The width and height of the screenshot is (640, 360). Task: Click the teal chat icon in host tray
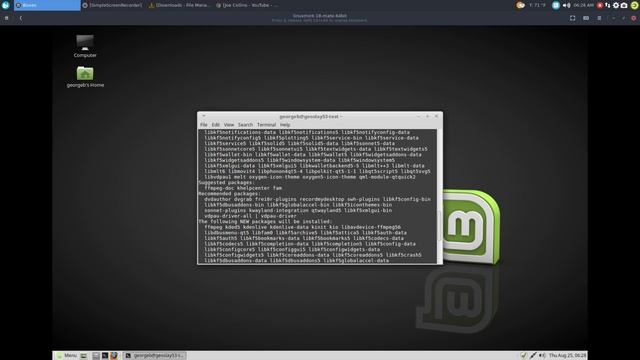(556, 5)
